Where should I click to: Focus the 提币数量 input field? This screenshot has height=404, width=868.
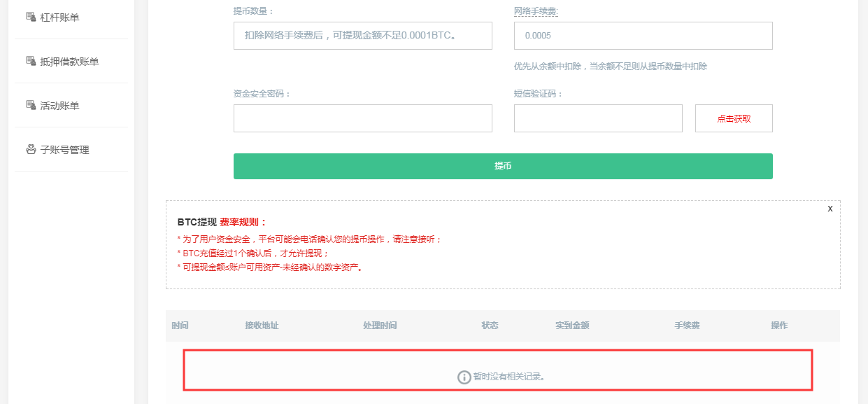click(362, 35)
